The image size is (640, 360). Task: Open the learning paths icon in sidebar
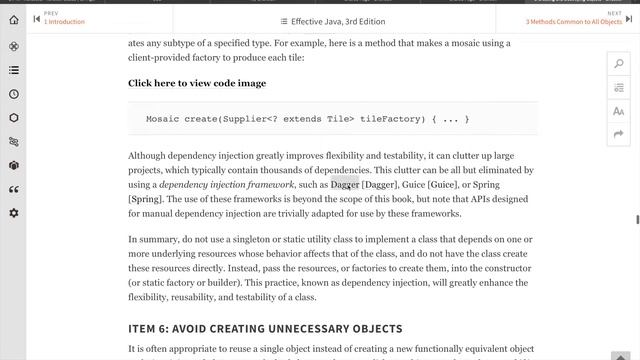tap(13, 142)
